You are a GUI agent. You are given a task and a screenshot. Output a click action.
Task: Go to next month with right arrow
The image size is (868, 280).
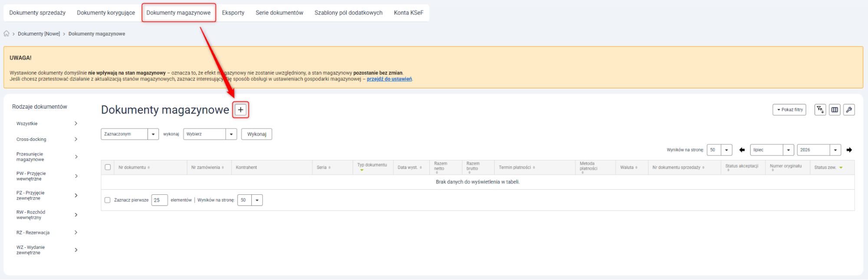849,150
